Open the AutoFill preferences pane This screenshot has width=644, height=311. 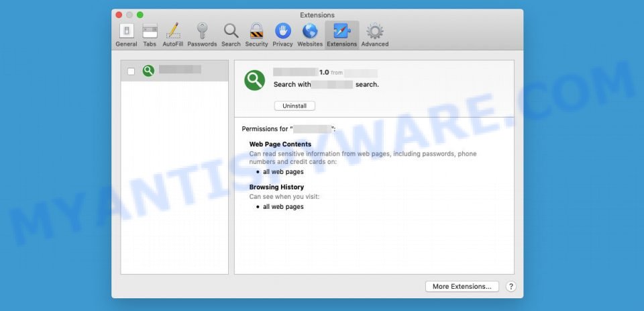pyautogui.click(x=172, y=35)
